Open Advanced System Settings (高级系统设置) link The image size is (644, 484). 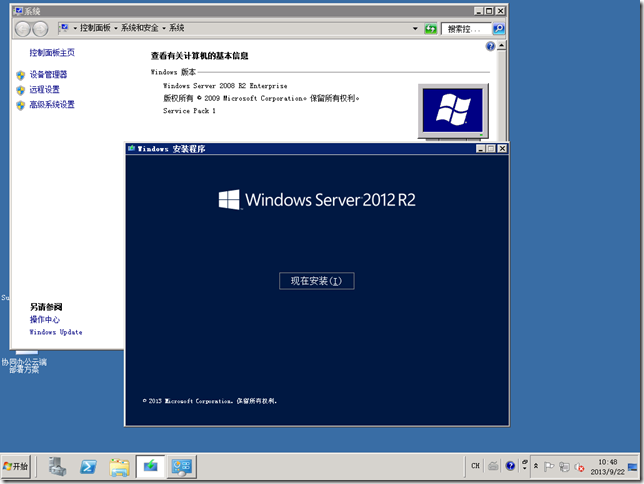[52, 104]
